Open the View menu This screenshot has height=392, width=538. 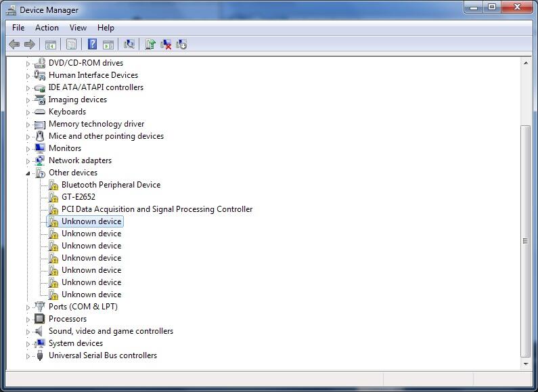pos(78,28)
